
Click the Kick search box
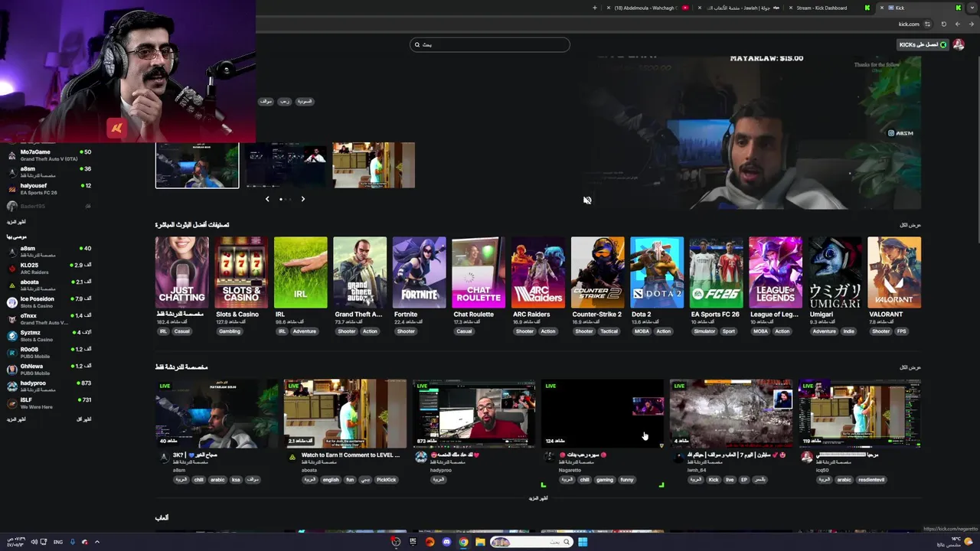click(490, 44)
